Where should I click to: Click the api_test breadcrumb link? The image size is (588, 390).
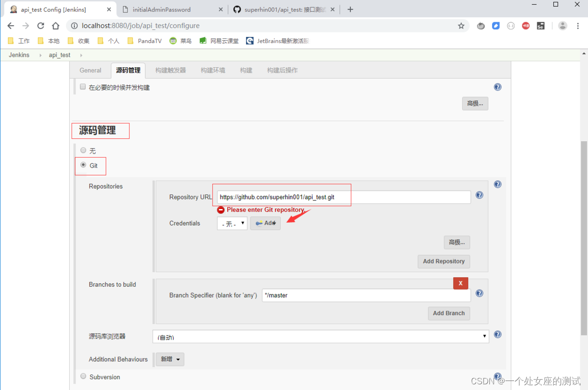pyautogui.click(x=60, y=55)
